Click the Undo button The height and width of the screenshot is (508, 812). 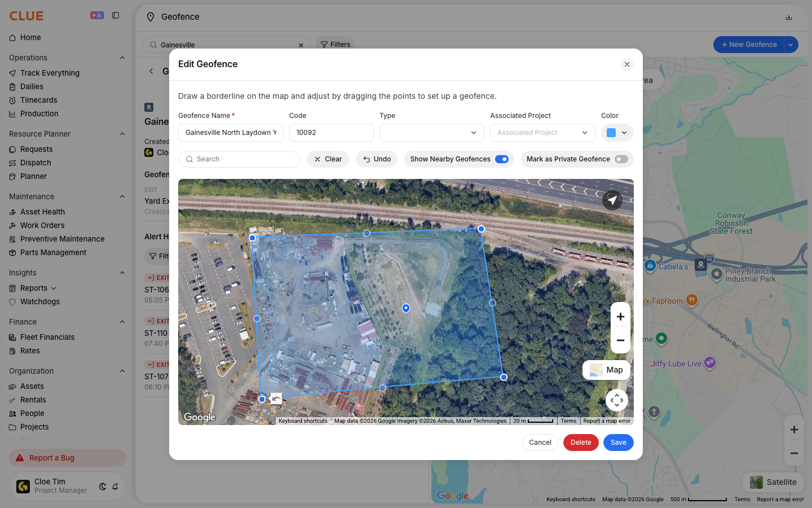[x=377, y=159]
